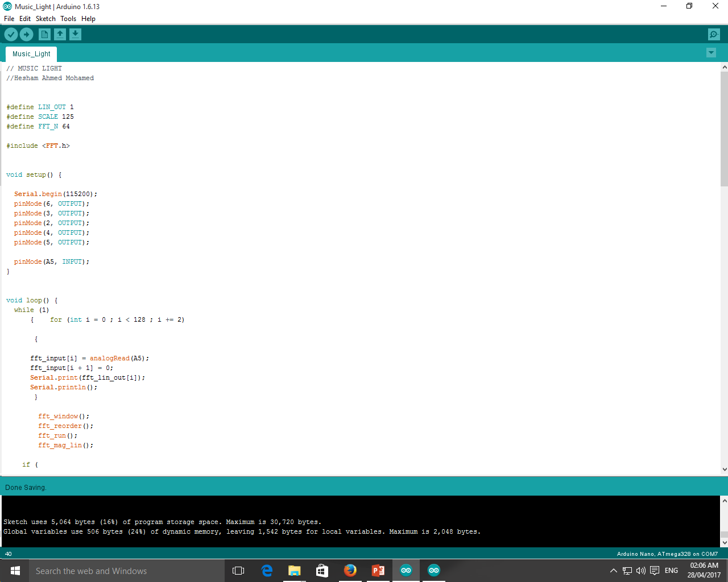Create a new sketch with the New icon
728x582 pixels.
[x=44, y=34]
